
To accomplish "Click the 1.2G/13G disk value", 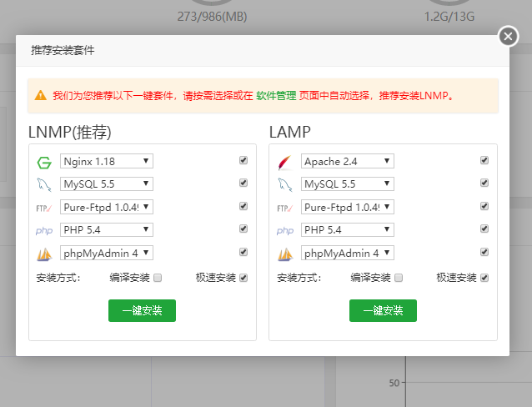I will click(449, 17).
